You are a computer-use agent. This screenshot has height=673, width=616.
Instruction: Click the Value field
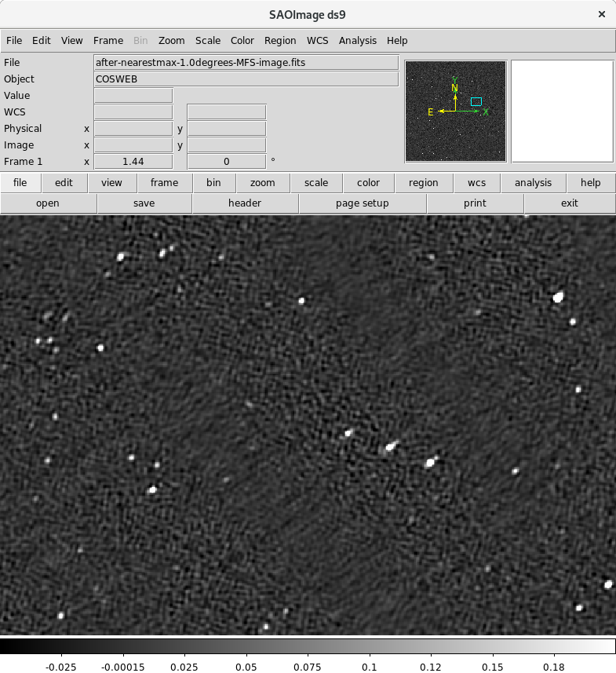(133, 96)
